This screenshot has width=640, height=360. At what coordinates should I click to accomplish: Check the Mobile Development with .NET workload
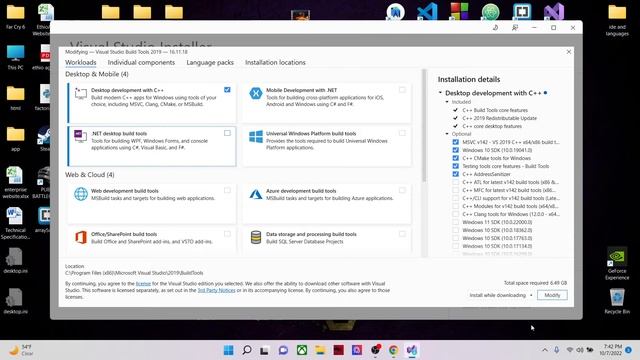pos(402,90)
